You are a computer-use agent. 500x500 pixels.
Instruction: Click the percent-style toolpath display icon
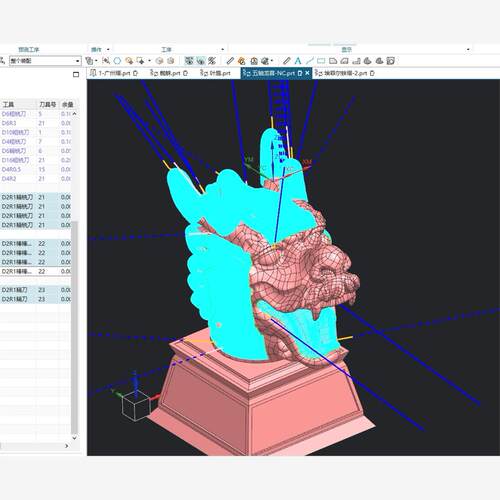click(212, 61)
